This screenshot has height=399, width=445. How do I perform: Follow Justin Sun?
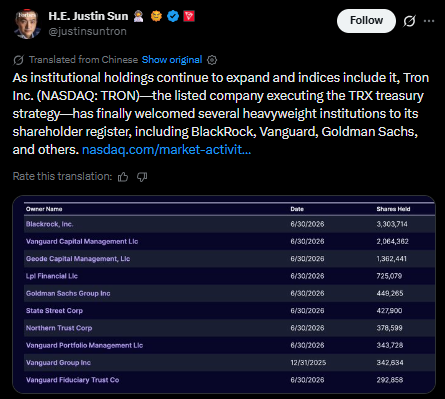pyautogui.click(x=366, y=21)
